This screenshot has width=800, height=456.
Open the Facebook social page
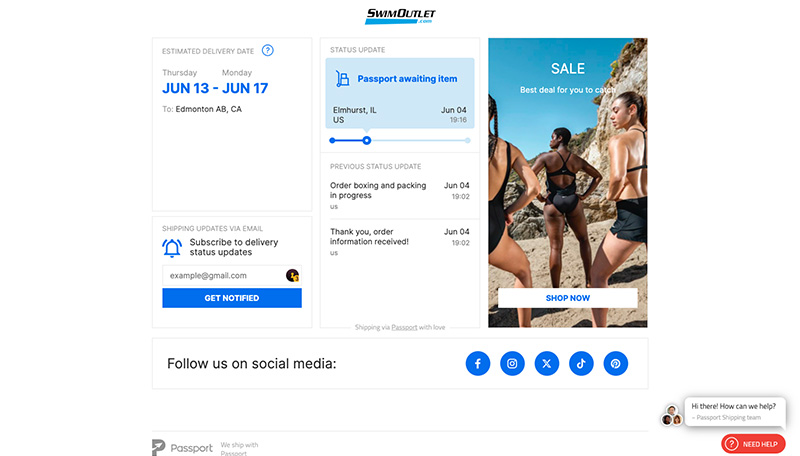(478, 364)
